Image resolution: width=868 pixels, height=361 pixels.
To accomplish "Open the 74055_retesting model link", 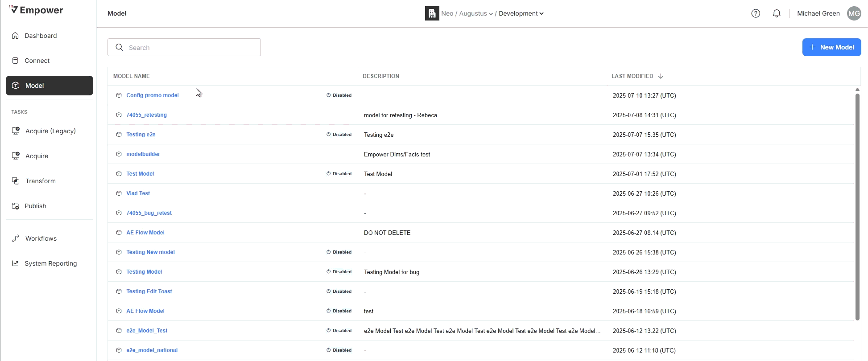I will point(146,115).
